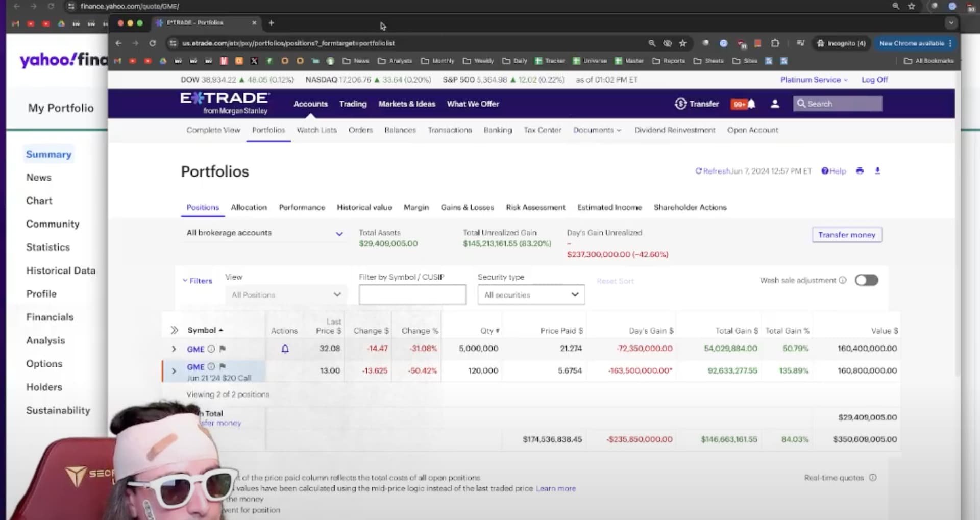Open the Performance tab
The image size is (980, 520).
point(302,207)
